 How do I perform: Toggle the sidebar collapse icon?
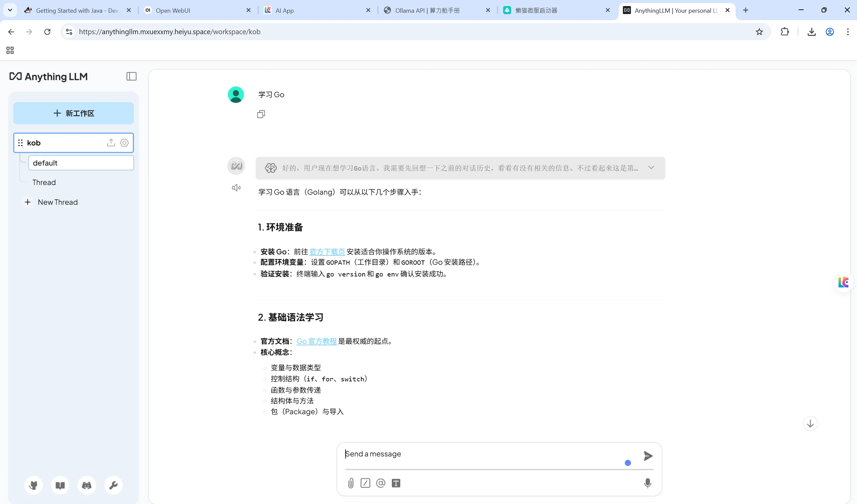[x=131, y=76]
